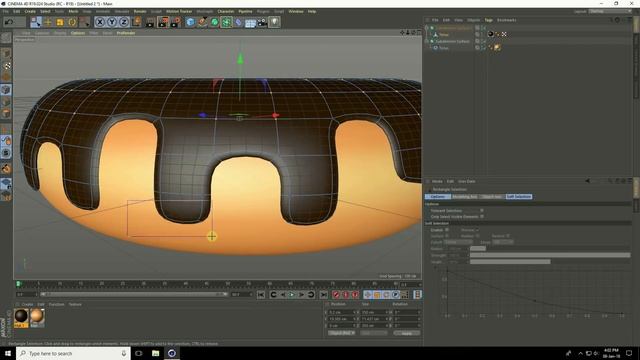Click the Width slider bar

pos(550,262)
